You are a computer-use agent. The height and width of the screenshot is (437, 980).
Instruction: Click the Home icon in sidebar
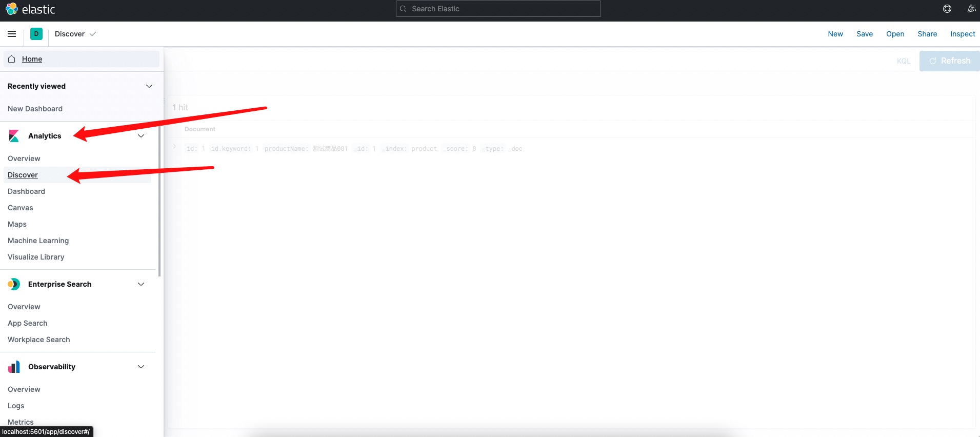coord(12,59)
